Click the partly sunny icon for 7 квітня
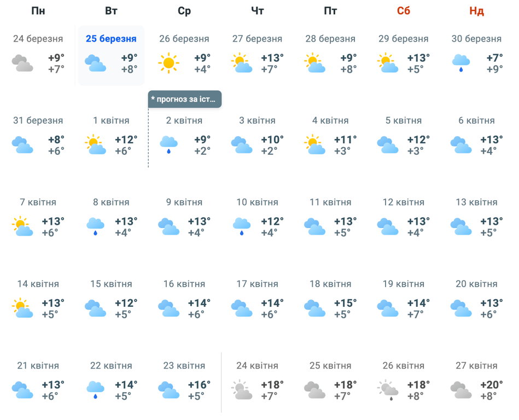 [x=22, y=226]
